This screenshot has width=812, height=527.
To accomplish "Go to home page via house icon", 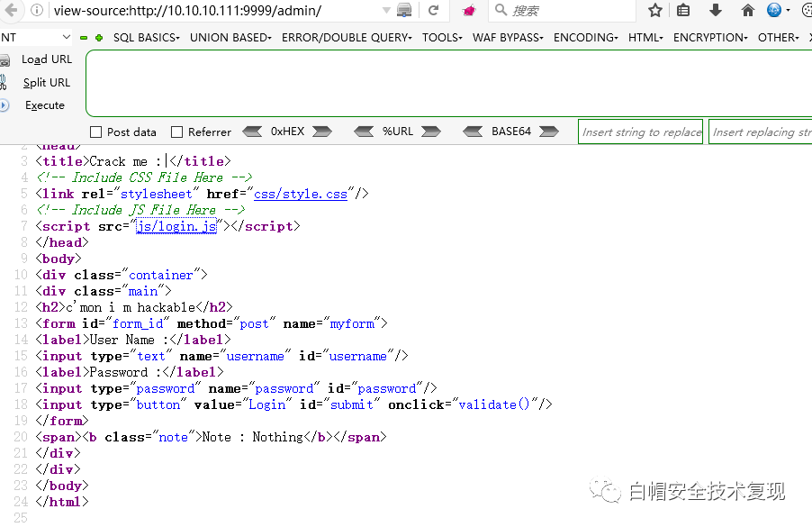I will click(747, 10).
